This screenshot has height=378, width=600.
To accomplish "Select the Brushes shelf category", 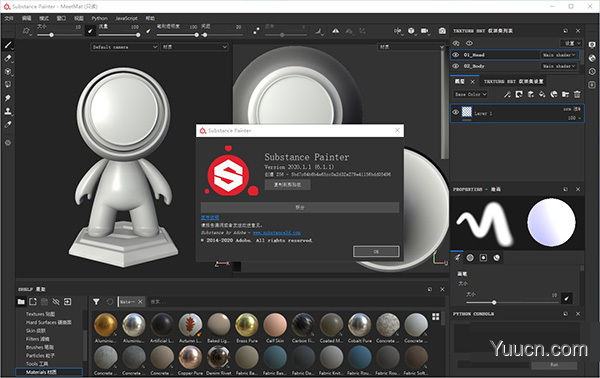I will [x=39, y=347].
